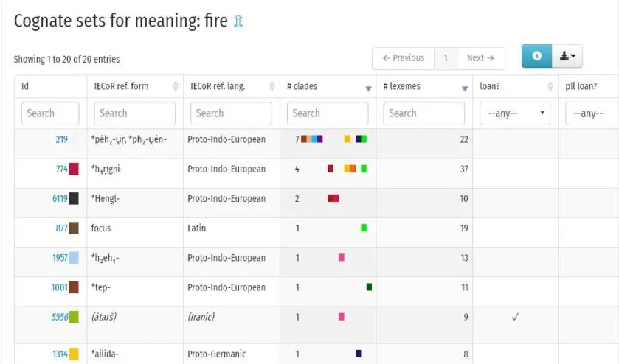Viewport: 619px width, 364px height.
Task: Sort the # clades column
Action: point(368,88)
